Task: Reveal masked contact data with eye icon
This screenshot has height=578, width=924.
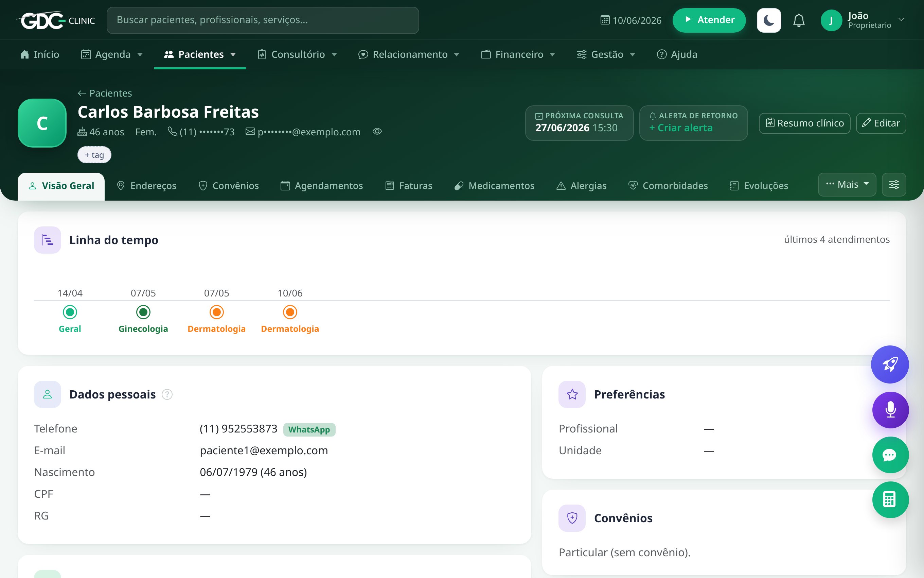Action: (x=377, y=132)
